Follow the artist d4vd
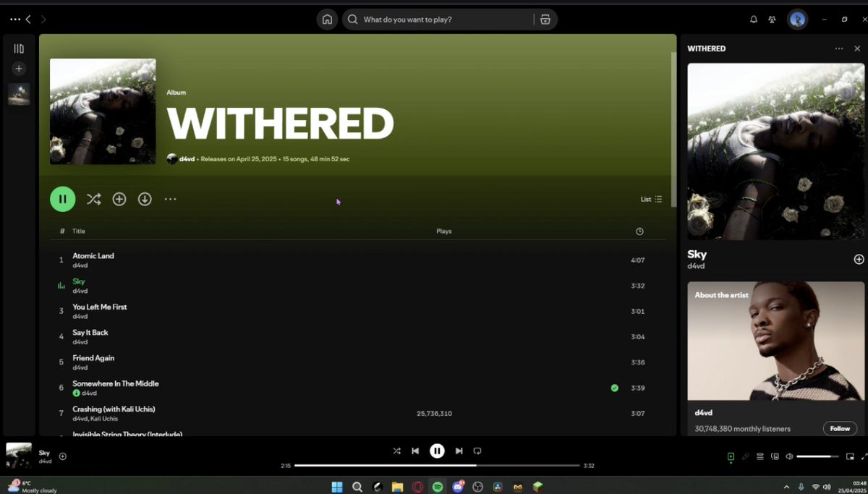Image resolution: width=868 pixels, height=494 pixels. [840, 428]
